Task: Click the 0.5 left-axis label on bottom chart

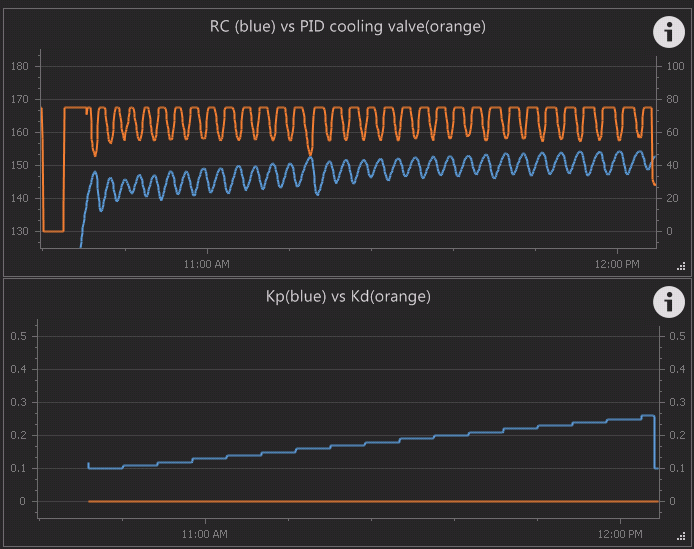Action: [19, 336]
